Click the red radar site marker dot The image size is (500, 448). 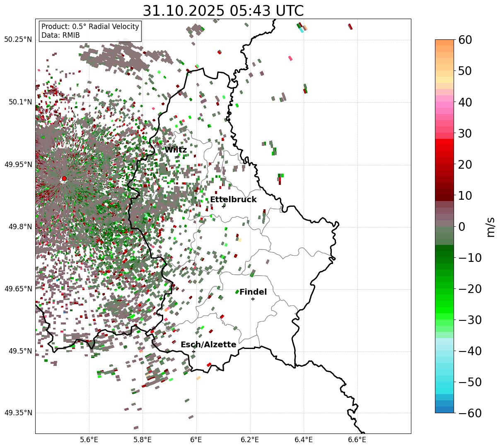(x=64, y=179)
